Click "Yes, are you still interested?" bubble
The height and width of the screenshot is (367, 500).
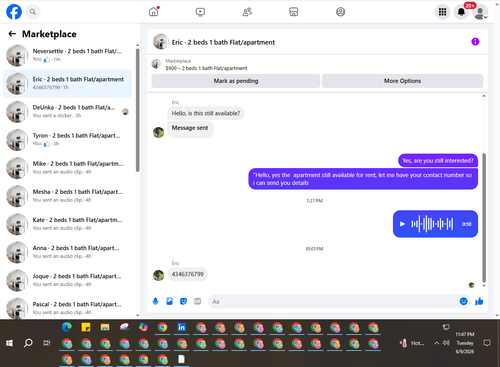click(438, 161)
